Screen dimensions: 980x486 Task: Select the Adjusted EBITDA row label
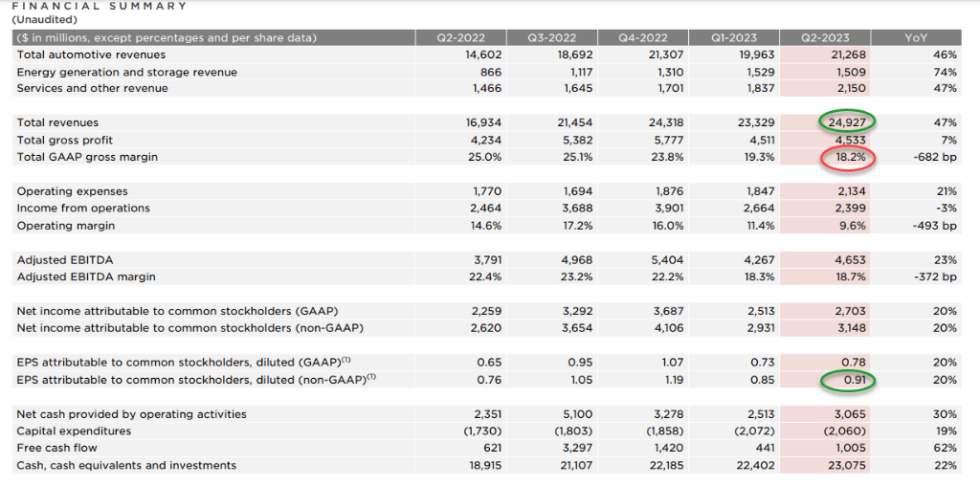(63, 260)
